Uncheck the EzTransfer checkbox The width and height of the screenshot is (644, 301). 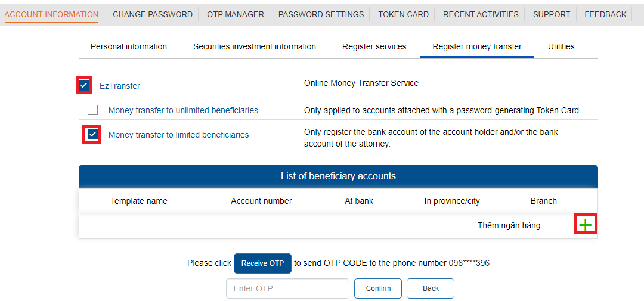pyautogui.click(x=84, y=85)
